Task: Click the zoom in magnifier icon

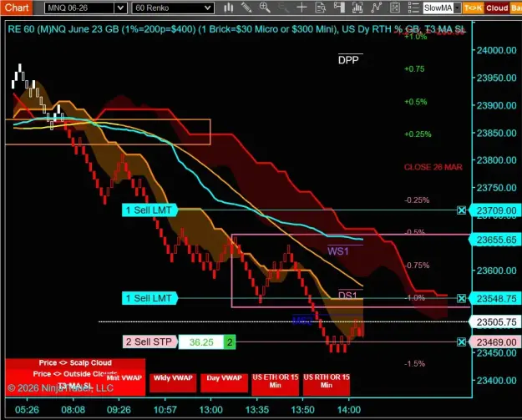Action: point(265,8)
